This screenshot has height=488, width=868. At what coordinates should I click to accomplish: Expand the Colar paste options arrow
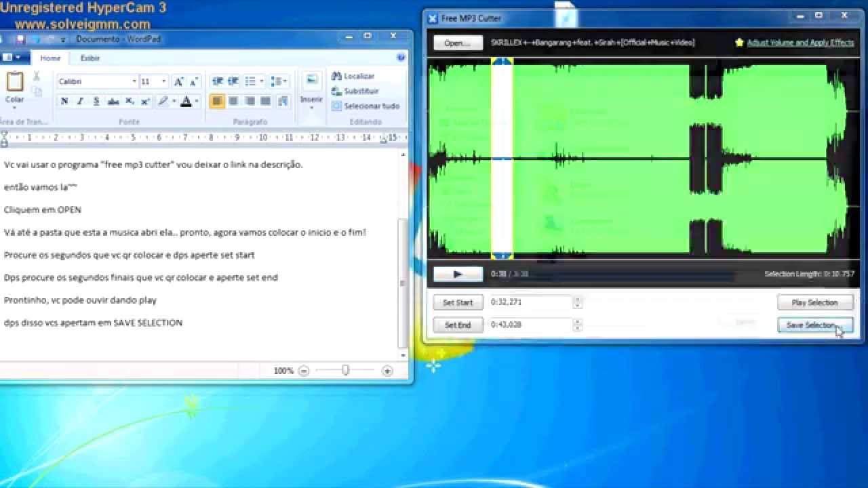(14, 108)
